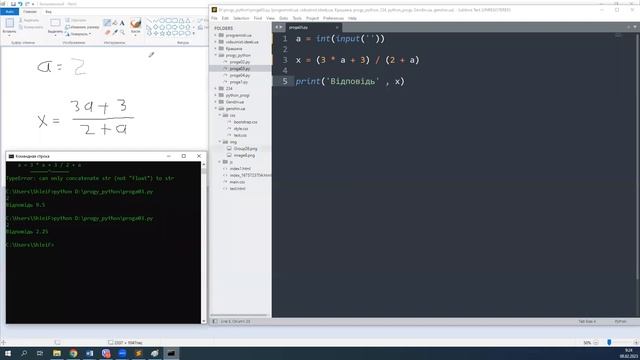Open the Tools menu in Sublime Text
The width and height of the screenshot is (640, 360).
point(297,18)
